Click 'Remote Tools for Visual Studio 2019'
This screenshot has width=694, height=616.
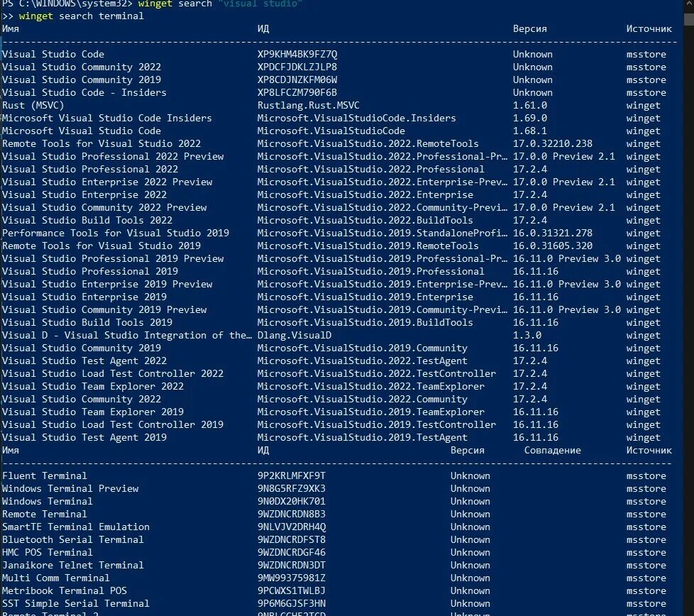click(101, 246)
